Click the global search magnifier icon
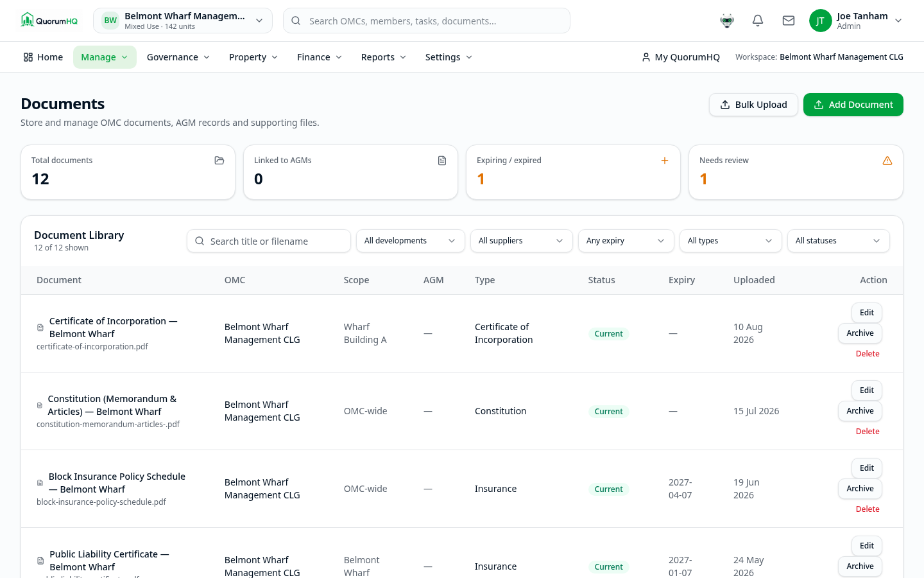This screenshot has width=924, height=578. (x=296, y=21)
